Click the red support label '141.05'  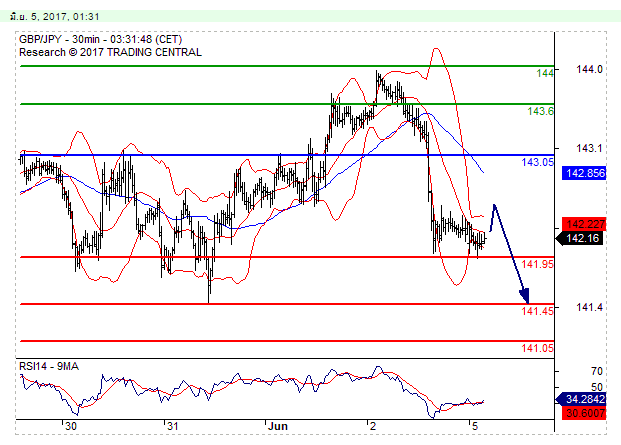[537, 348]
